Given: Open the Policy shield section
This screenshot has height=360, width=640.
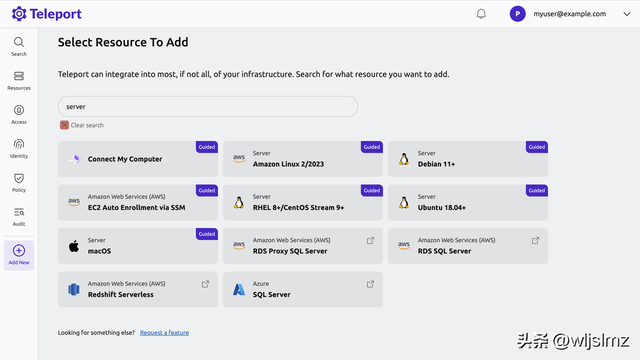Looking at the screenshot, I should pyautogui.click(x=19, y=182).
